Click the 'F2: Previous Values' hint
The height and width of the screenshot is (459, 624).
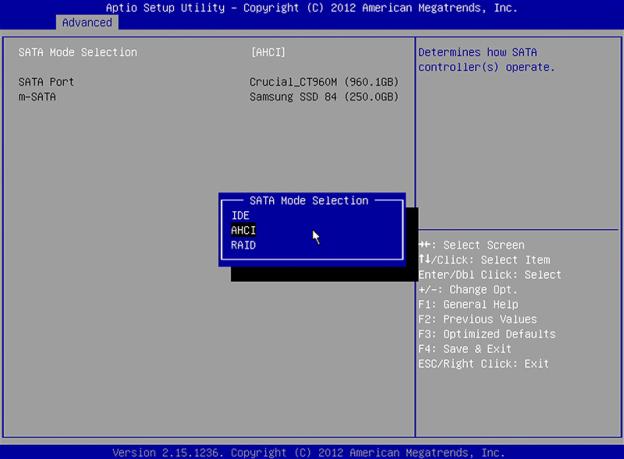point(477,319)
